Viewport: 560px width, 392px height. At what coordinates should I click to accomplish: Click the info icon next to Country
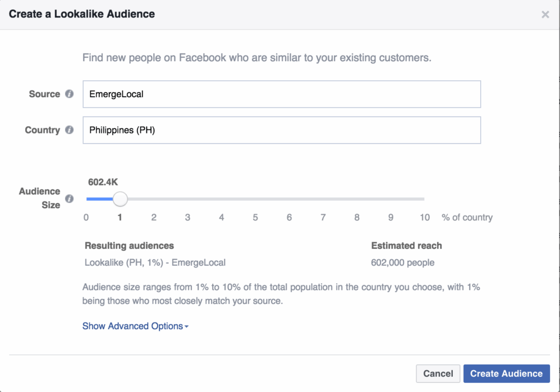point(69,130)
